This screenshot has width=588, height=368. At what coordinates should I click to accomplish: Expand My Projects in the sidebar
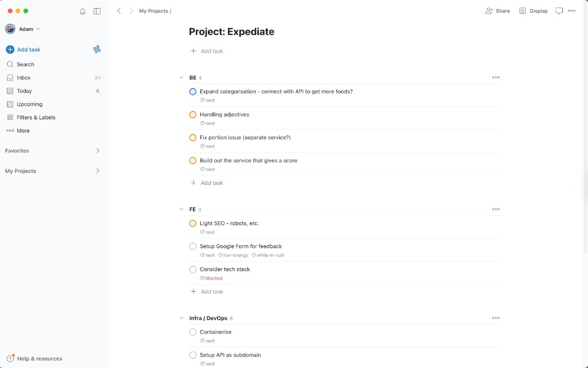tap(97, 171)
